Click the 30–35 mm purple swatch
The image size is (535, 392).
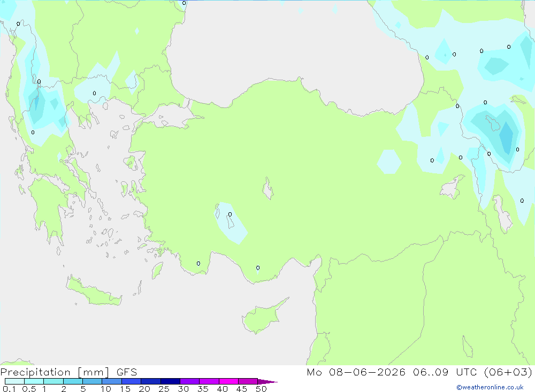pyautogui.click(x=190, y=381)
